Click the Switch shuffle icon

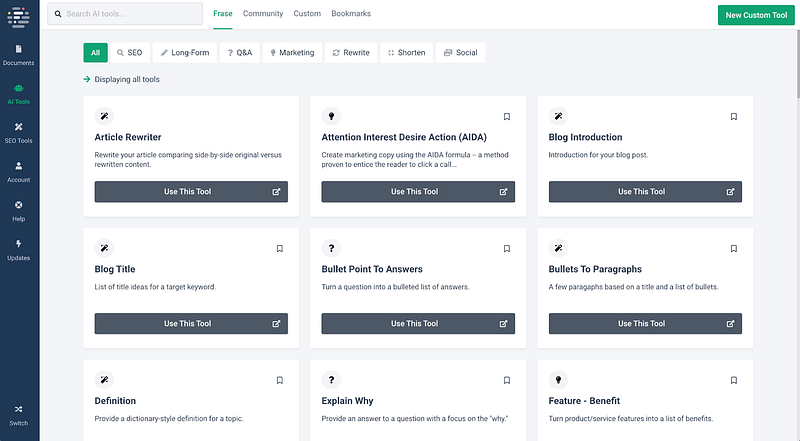coord(18,409)
